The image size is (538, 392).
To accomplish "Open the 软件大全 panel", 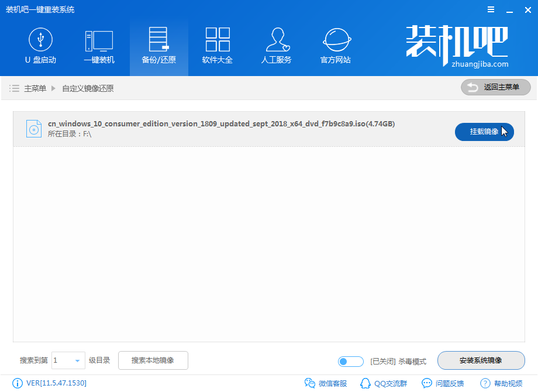I will click(218, 46).
